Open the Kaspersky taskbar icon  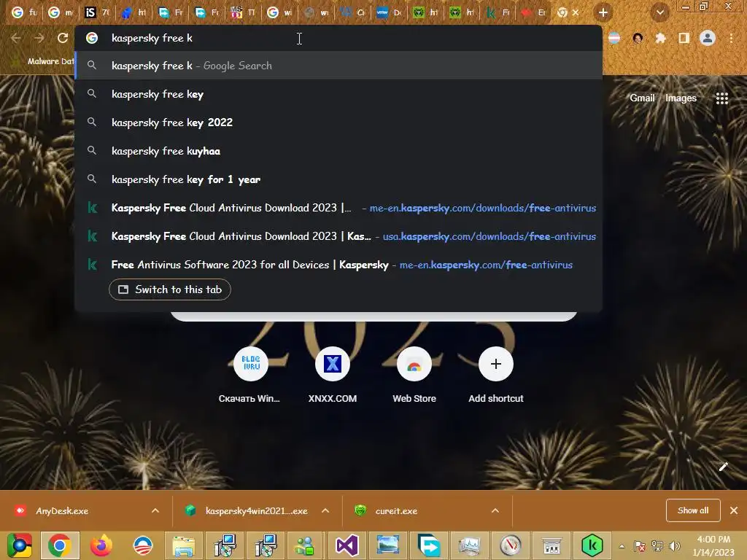[x=592, y=545]
